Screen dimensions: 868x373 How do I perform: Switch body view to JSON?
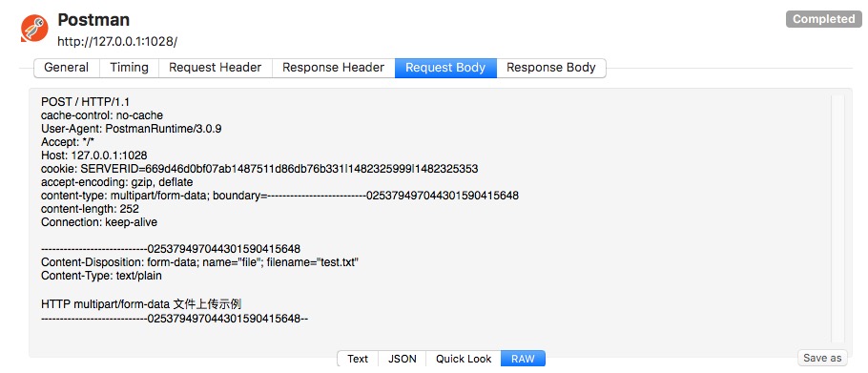403,359
